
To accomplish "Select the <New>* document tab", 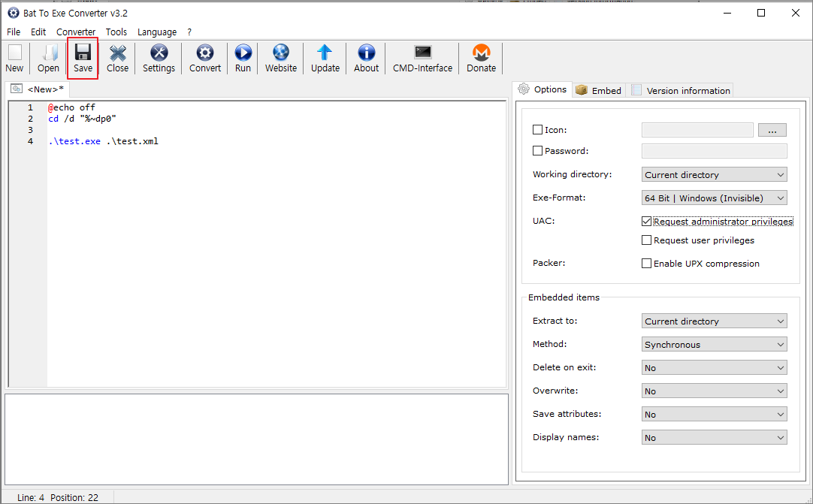I will point(38,89).
